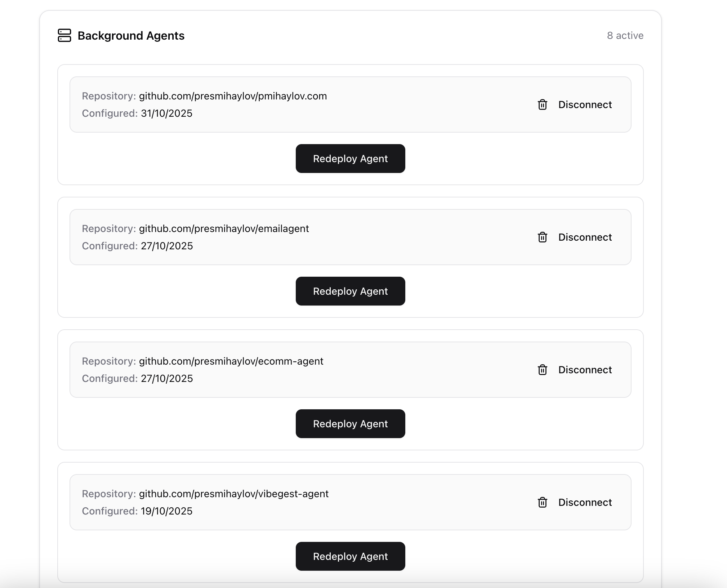Click the "8 active" agents count
727x588 pixels.
coord(625,36)
